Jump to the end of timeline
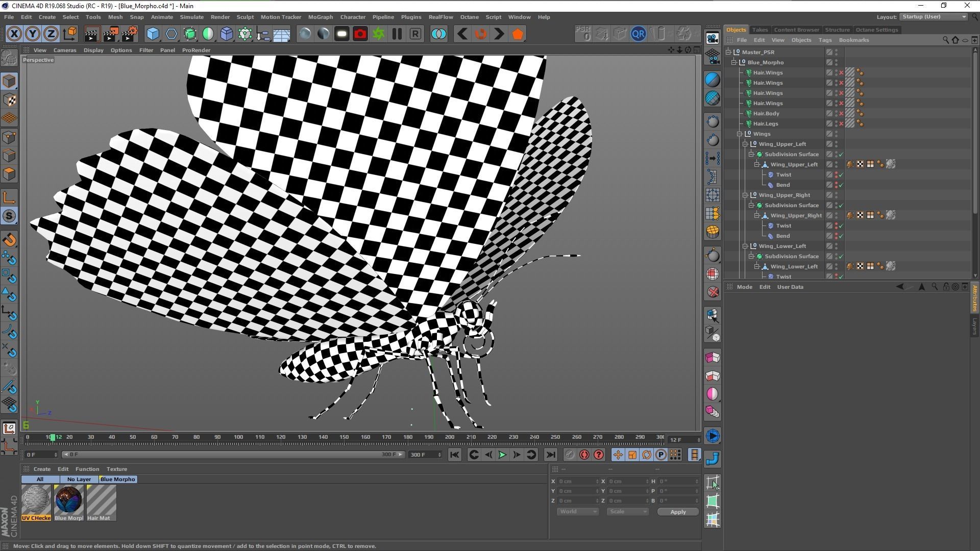This screenshot has width=980, height=551. pyautogui.click(x=550, y=455)
